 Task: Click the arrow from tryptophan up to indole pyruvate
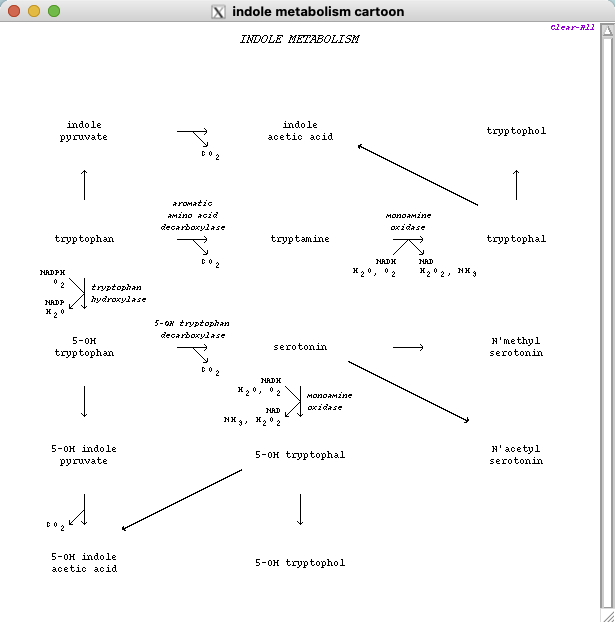click(84, 185)
